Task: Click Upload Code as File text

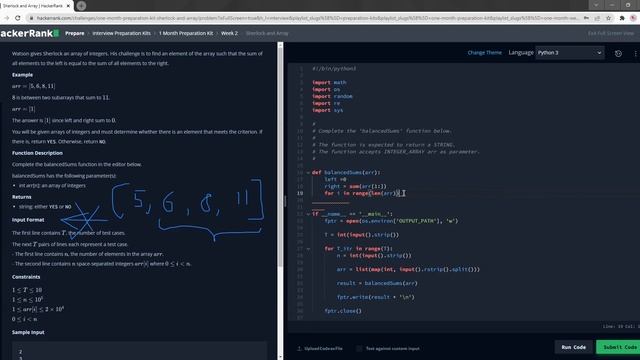Action: point(323,348)
